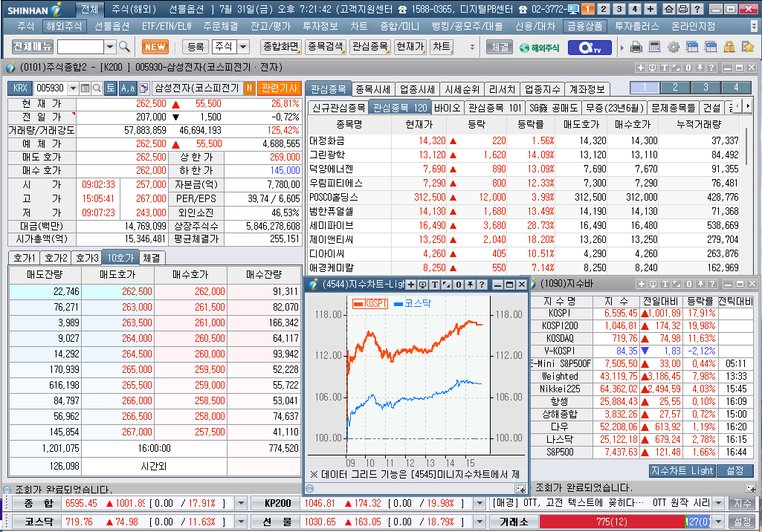Select watchlist page 3 button

(706, 88)
